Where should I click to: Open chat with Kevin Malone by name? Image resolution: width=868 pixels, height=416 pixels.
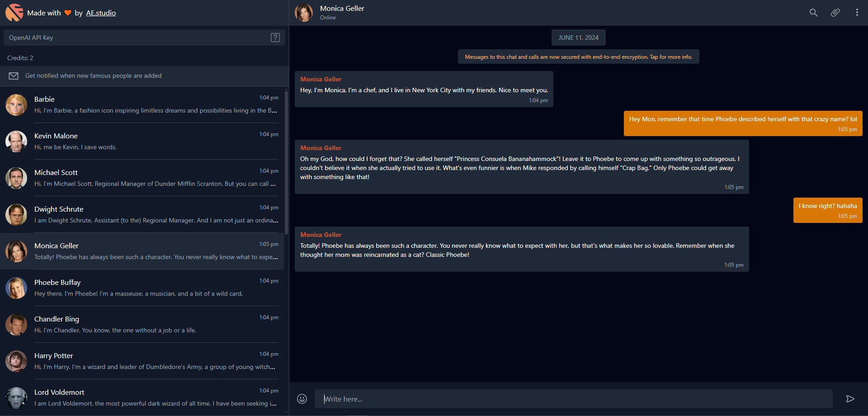coord(56,136)
